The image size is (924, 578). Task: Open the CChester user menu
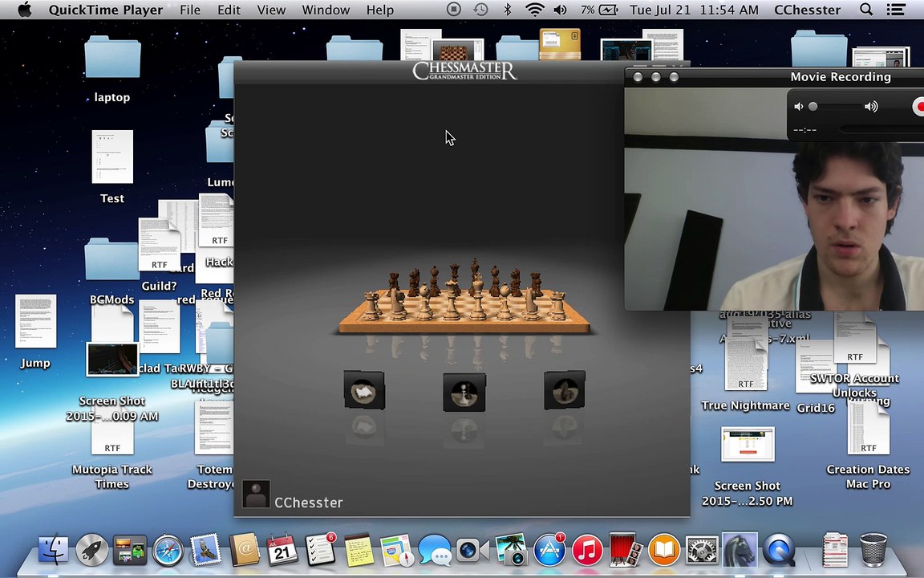pos(808,10)
